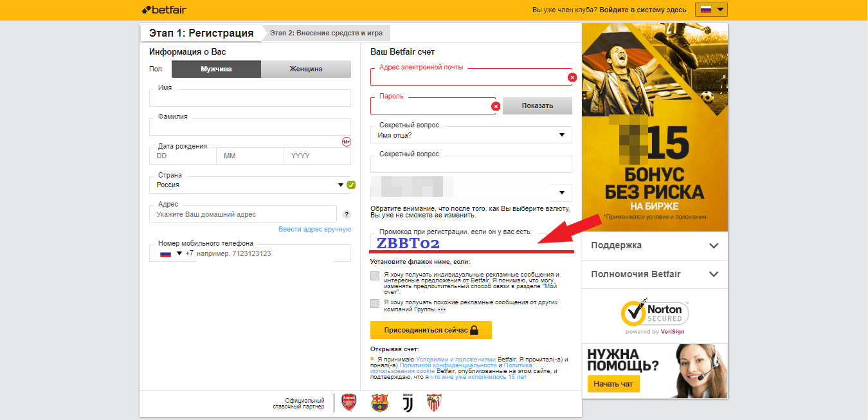Open the 'Условиями и положениями' link
This screenshot has height=420, width=868.
pos(456,359)
